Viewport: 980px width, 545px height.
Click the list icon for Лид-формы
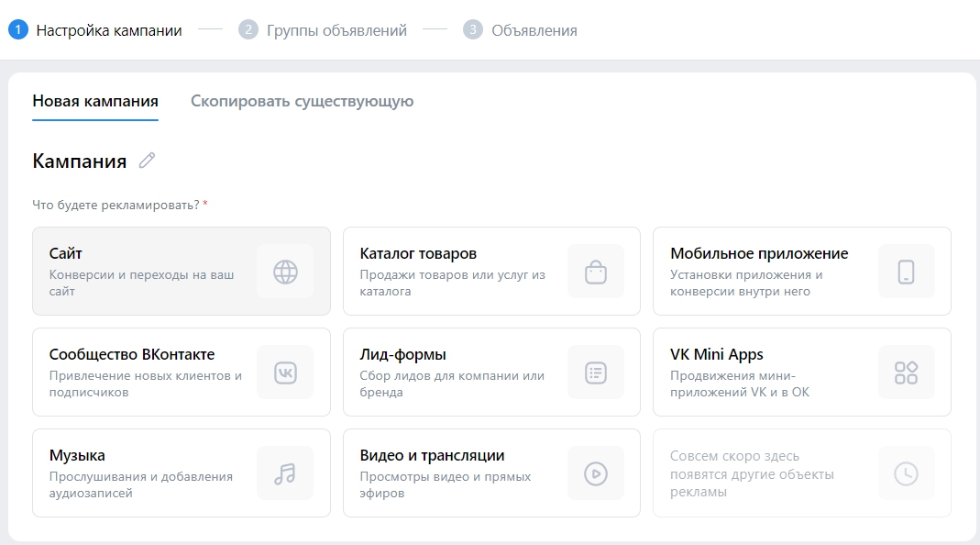click(x=596, y=373)
